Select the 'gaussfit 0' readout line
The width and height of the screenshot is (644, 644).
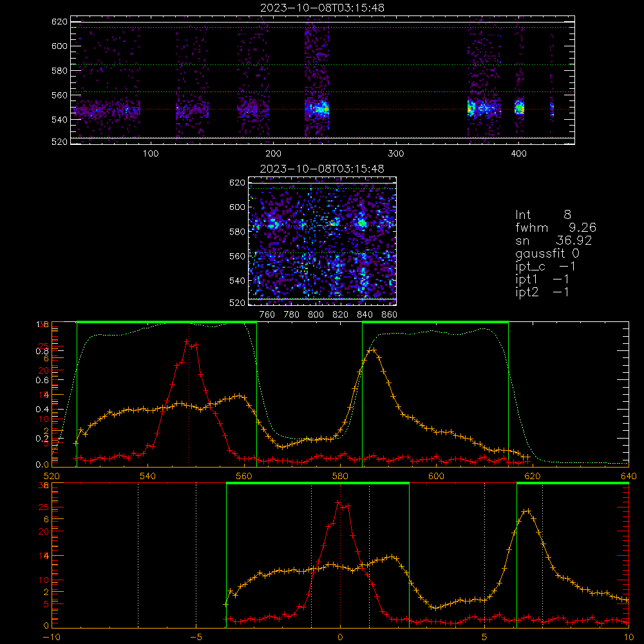[x=547, y=253]
